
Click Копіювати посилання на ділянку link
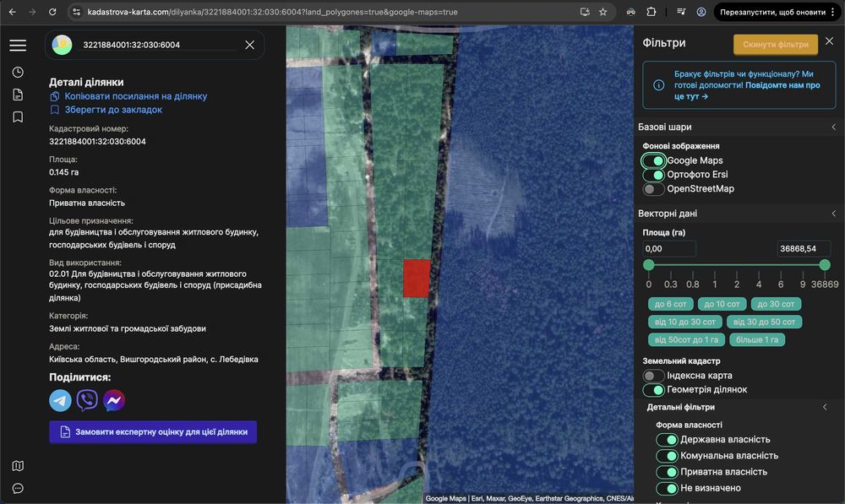point(135,96)
